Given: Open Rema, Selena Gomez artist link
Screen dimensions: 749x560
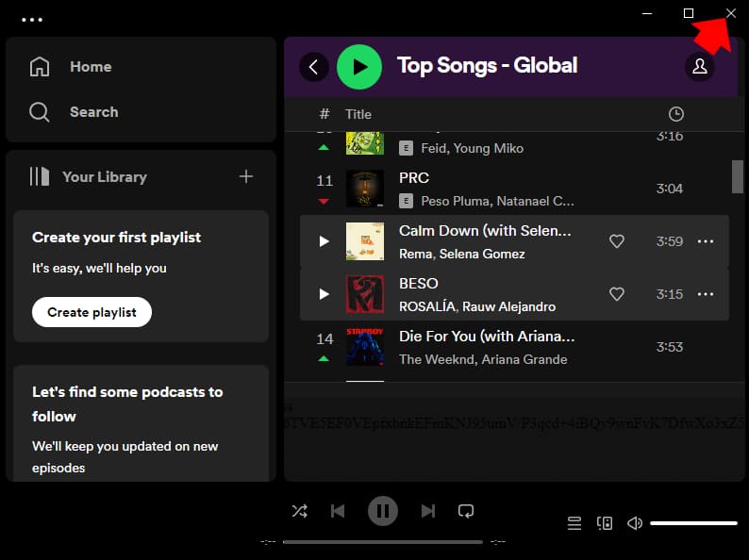Looking at the screenshot, I should 462,254.
